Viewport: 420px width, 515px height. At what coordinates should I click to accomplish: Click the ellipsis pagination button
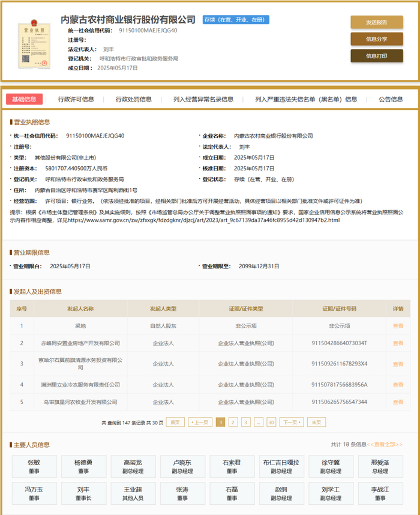tap(259, 423)
